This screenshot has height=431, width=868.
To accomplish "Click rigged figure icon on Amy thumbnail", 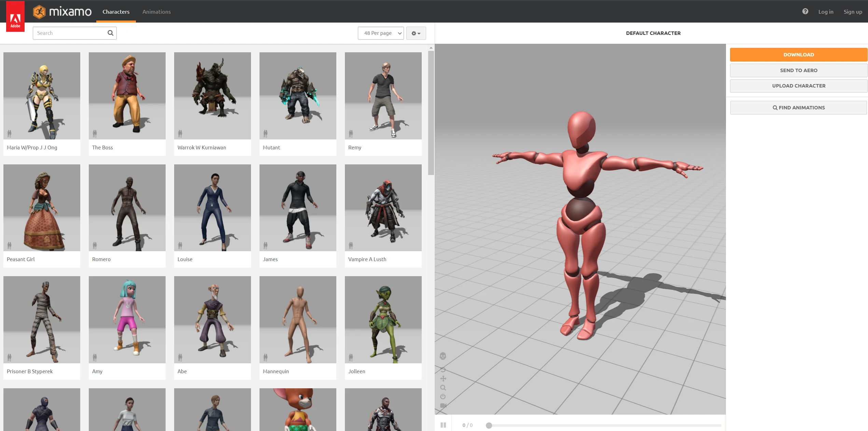I will point(95,358).
